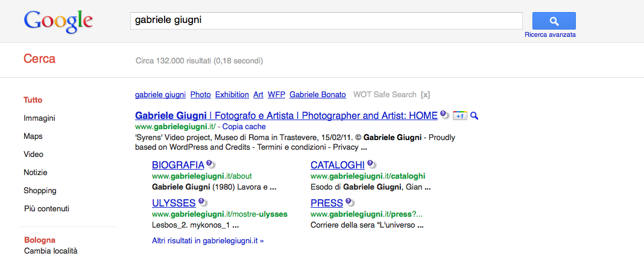
Task: Open the Gabriele Giugni Fotografo e Artista HOME result
Action: [286, 115]
